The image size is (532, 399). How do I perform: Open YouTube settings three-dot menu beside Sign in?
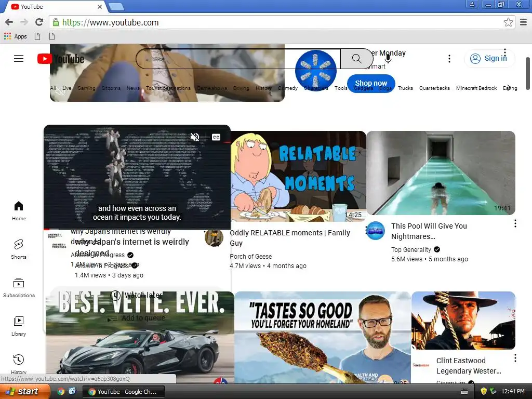click(449, 59)
